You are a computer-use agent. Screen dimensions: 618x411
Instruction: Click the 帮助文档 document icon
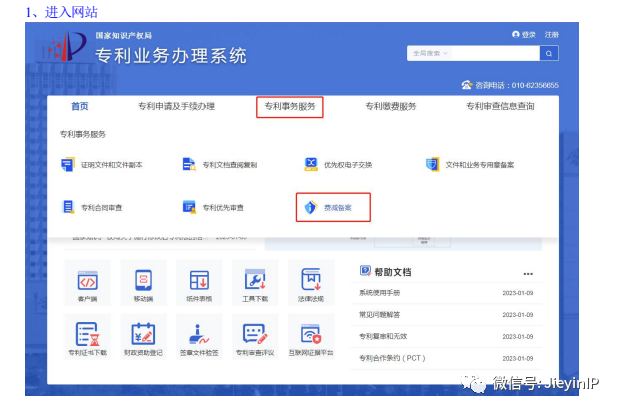point(365,271)
